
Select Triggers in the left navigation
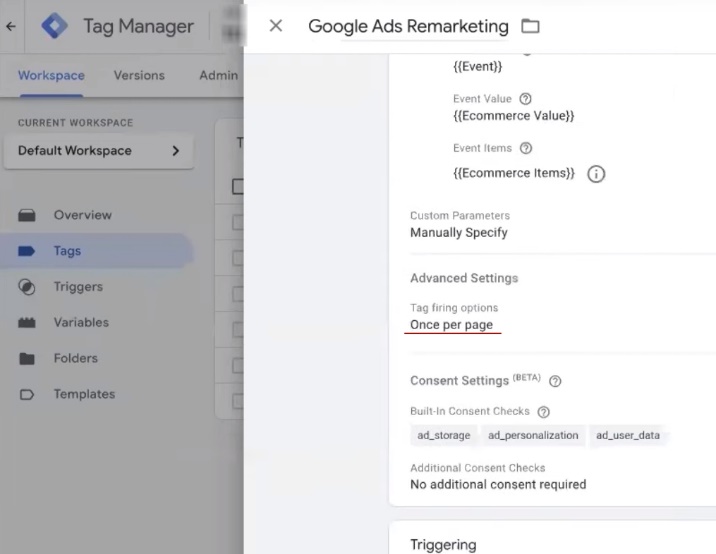[78, 287]
